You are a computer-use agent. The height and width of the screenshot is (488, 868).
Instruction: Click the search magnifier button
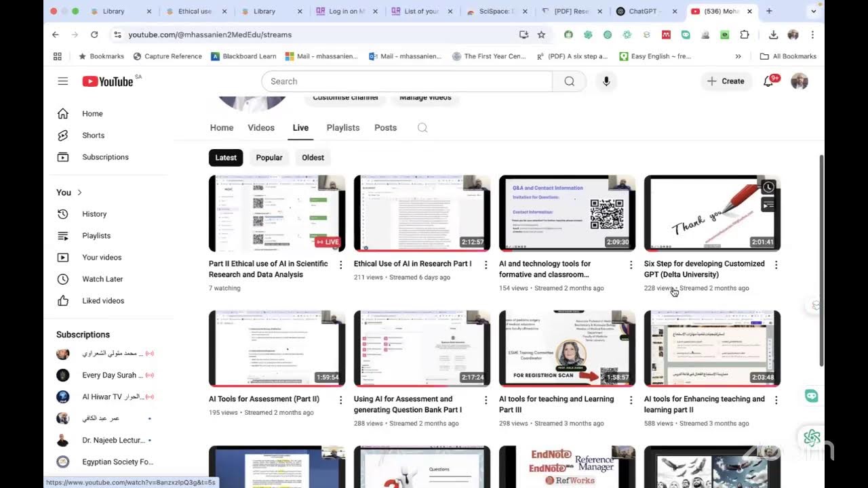(x=570, y=81)
